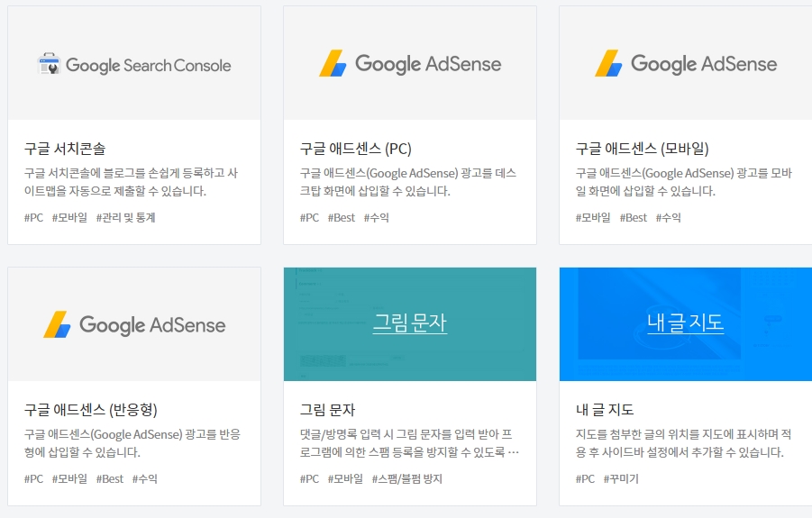Open the 구글 애드센스 (반응형) plugin title
Image resolution: width=812 pixels, height=518 pixels.
[x=91, y=410]
